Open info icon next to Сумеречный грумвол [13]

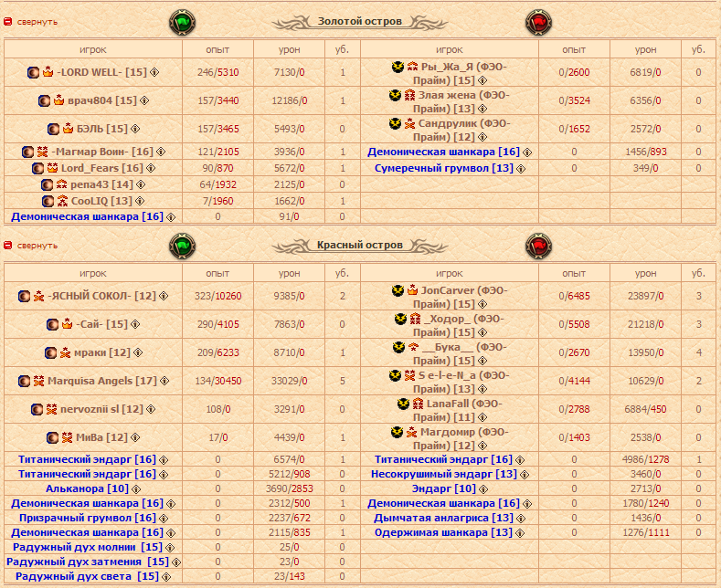(521, 169)
